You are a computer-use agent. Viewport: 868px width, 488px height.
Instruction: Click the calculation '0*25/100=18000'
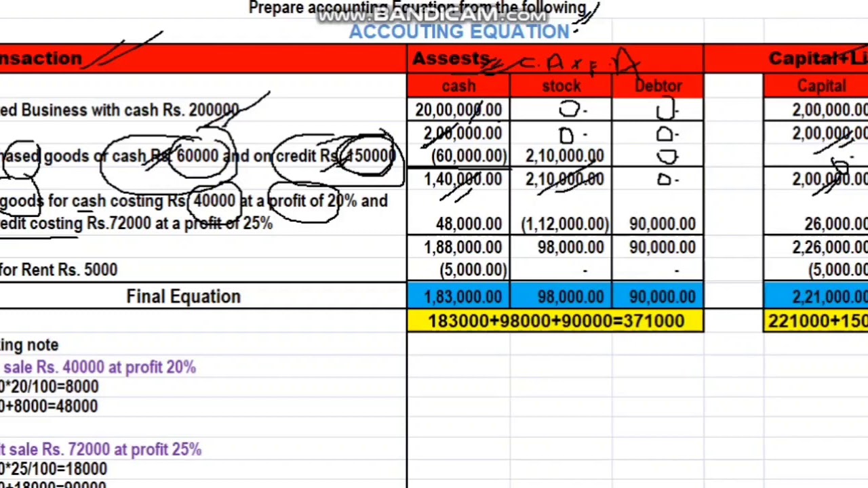pos(54,469)
